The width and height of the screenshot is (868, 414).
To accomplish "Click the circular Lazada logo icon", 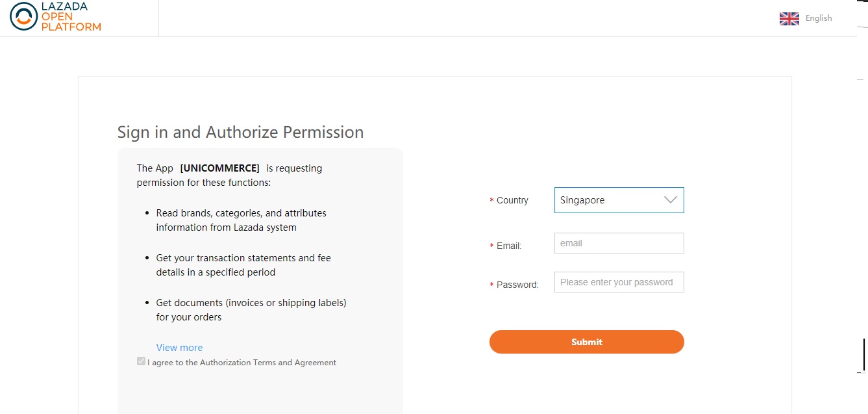I will pyautogui.click(x=23, y=18).
